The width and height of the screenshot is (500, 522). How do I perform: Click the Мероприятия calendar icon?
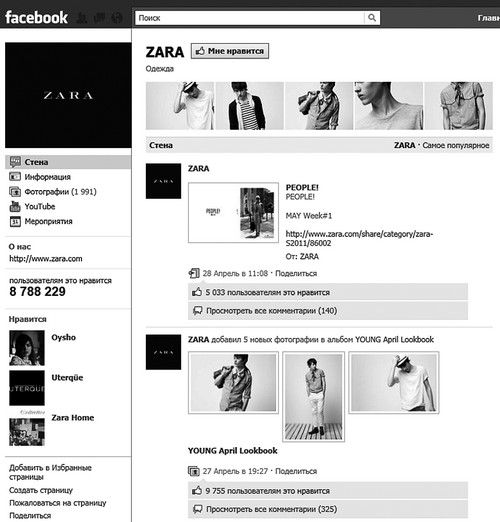pos(15,221)
